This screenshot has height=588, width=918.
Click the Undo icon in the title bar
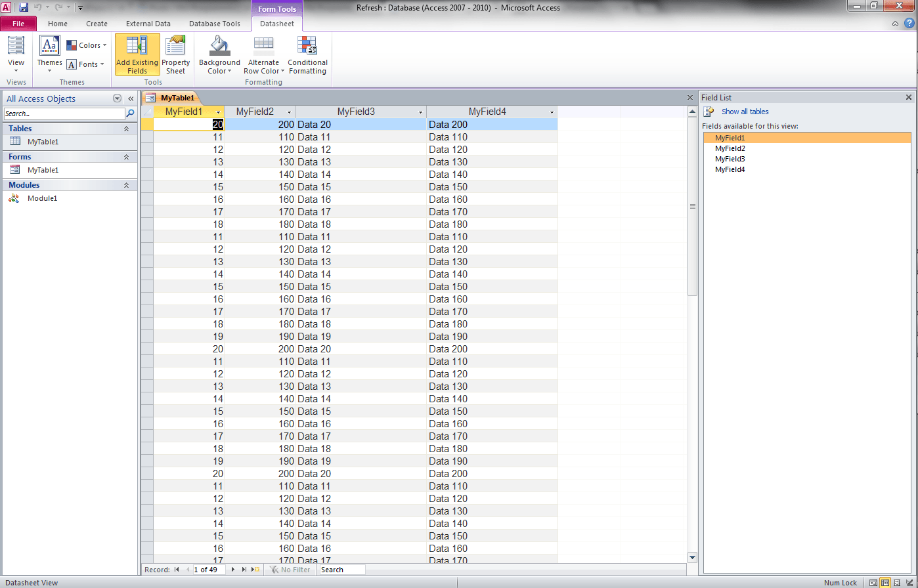pos(38,7)
